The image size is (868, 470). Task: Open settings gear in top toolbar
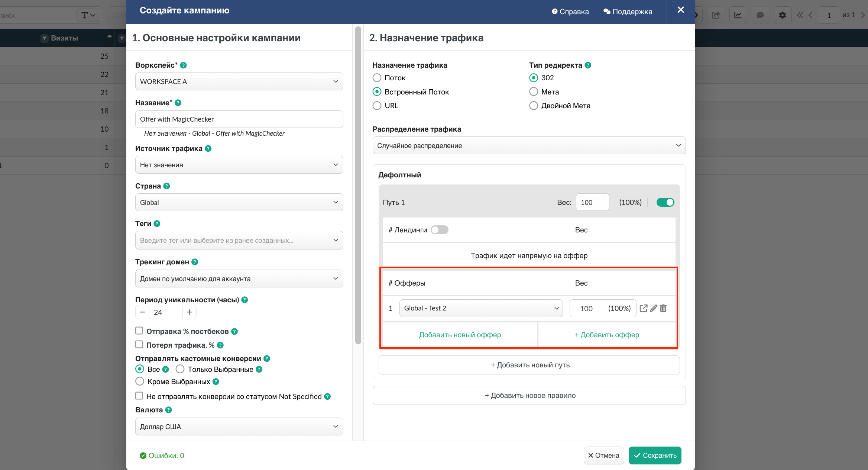(782, 15)
